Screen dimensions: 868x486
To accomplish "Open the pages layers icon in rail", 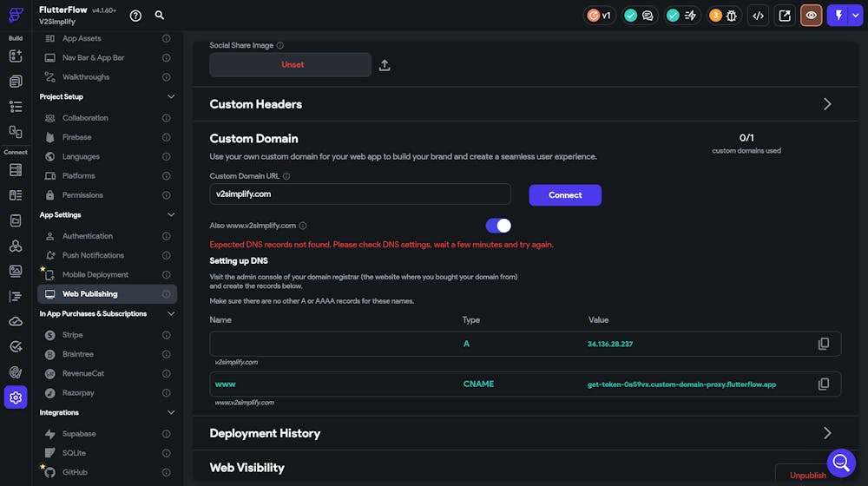I will click(x=16, y=82).
